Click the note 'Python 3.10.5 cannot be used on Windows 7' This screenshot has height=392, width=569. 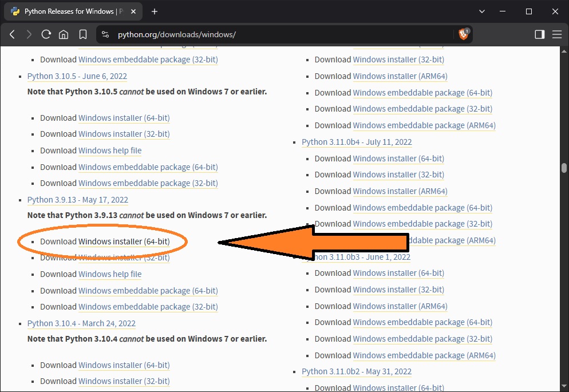pyautogui.click(x=147, y=92)
